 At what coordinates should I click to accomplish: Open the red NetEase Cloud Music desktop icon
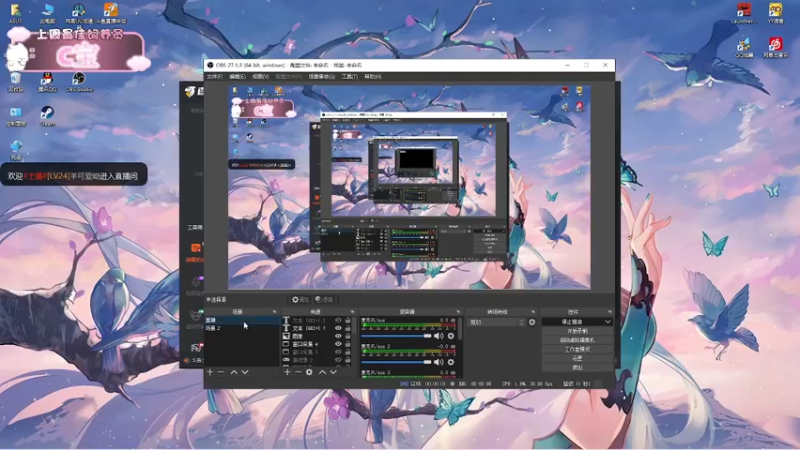tap(776, 47)
